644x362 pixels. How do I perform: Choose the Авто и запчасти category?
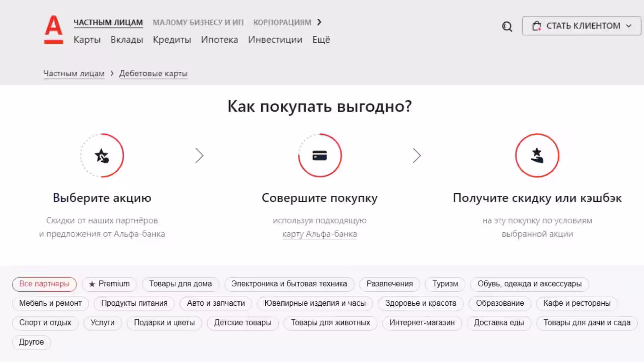click(x=216, y=303)
